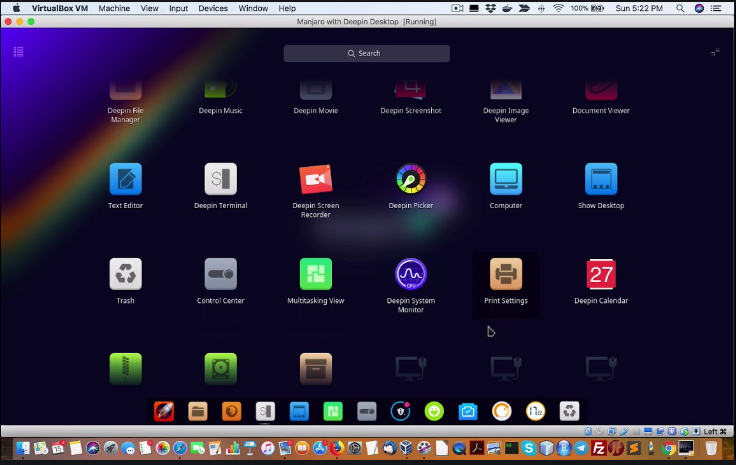Open the Help menu
Viewport: 736px width, 465px height.
287,8
